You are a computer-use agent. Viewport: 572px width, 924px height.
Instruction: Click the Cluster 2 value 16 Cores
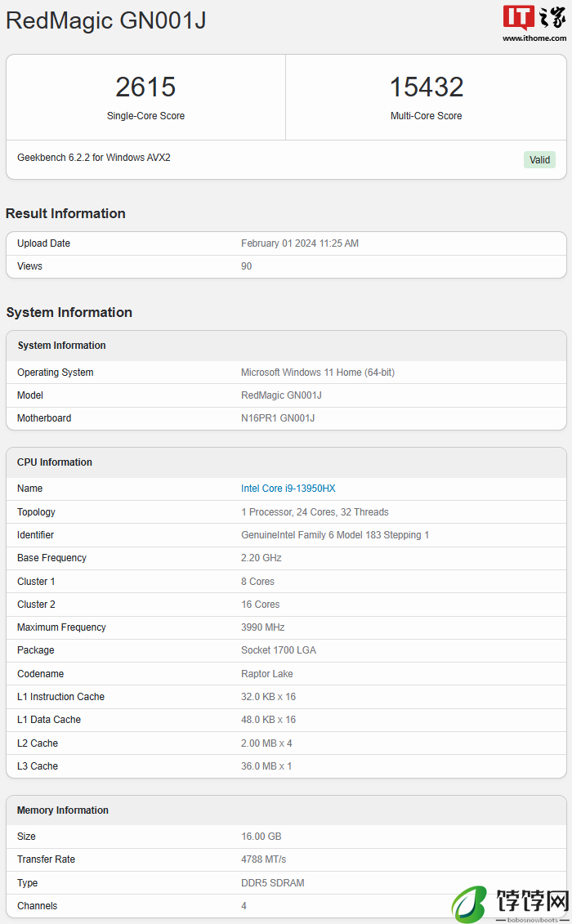click(x=260, y=605)
